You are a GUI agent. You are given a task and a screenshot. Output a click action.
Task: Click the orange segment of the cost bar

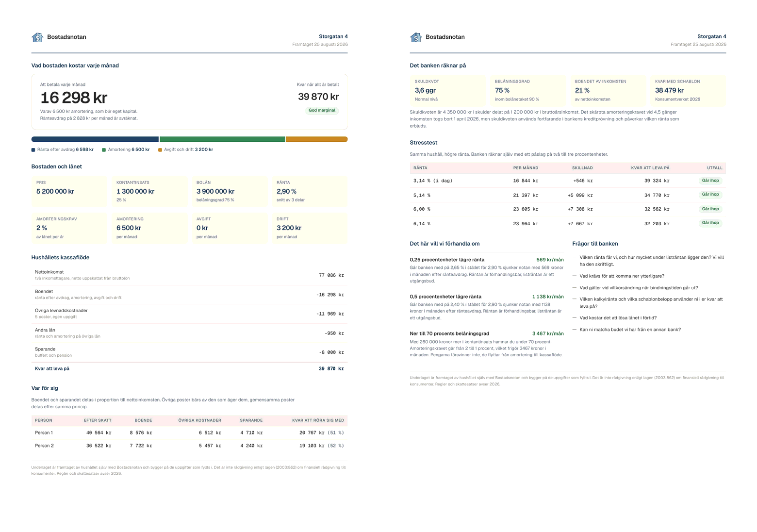[x=317, y=139]
